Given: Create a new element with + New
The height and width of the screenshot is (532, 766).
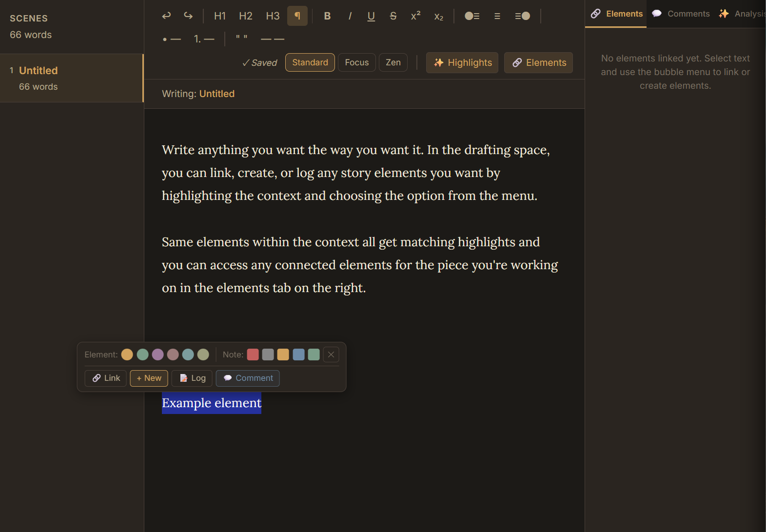Looking at the screenshot, I should 149,378.
